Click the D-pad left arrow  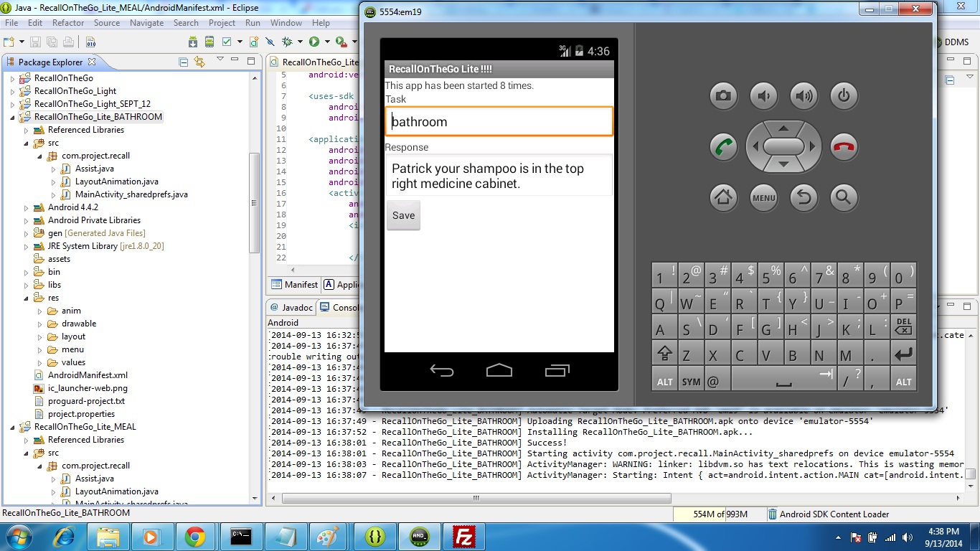755,146
